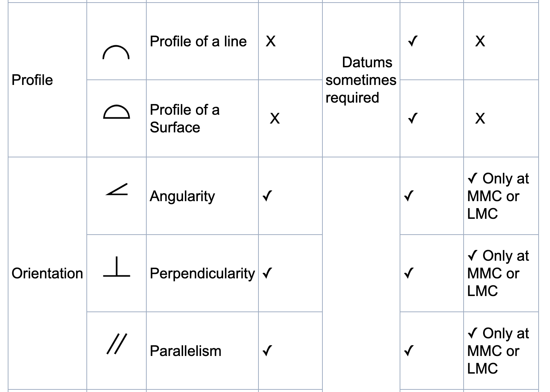Click the Perpendicularity label
The width and height of the screenshot is (550, 392).
[202, 273]
